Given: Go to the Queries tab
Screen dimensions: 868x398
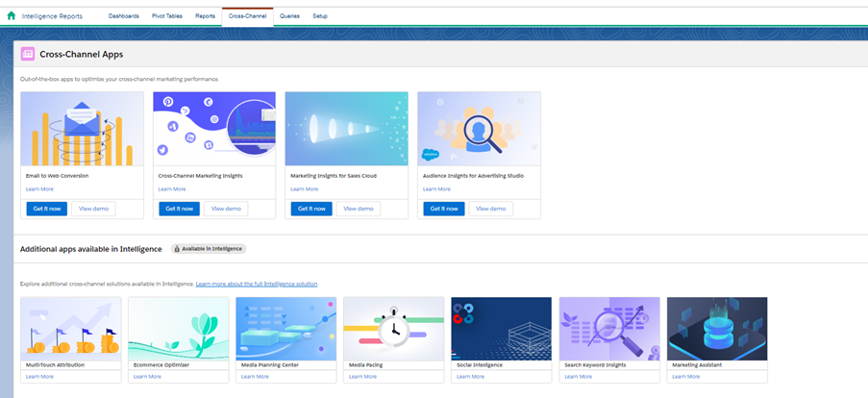Looking at the screenshot, I should tap(289, 16).
